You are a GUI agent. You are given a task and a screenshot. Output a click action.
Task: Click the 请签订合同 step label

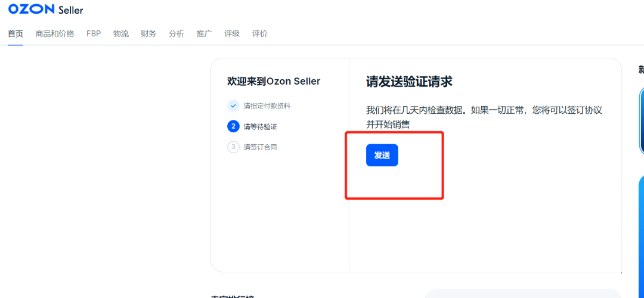click(x=261, y=147)
